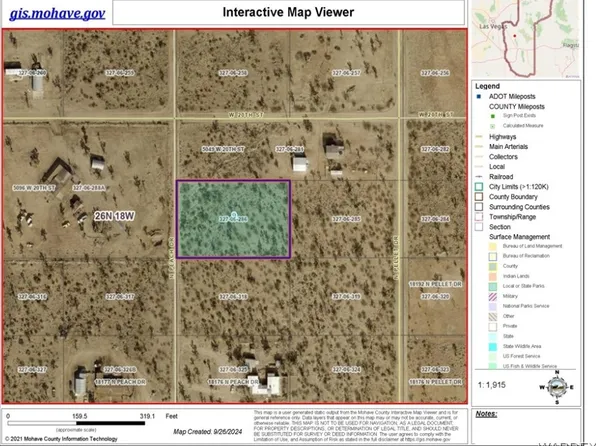This screenshot has width=596, height=446.
Task: Click the 26N 18W township label
Action: pos(114,216)
